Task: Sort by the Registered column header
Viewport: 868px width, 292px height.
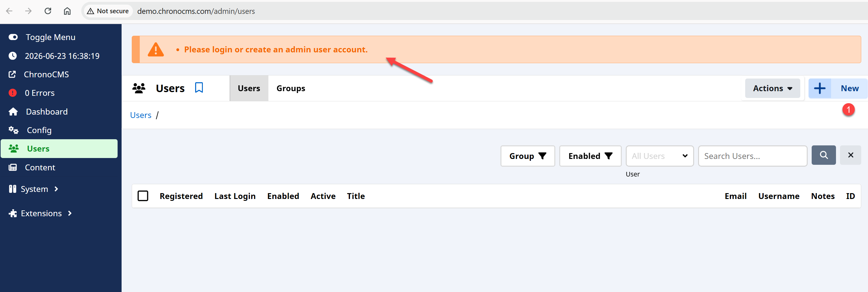Action: pyautogui.click(x=181, y=196)
